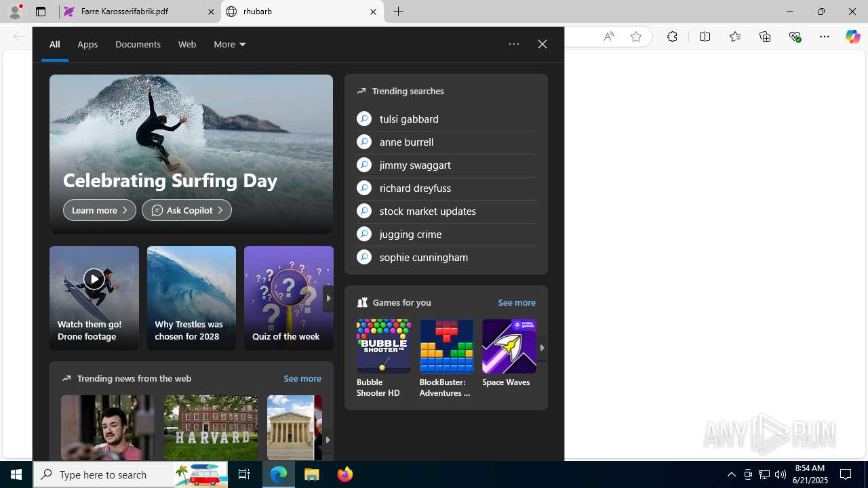Show next trending news arrow
The image size is (868, 488).
(x=328, y=440)
